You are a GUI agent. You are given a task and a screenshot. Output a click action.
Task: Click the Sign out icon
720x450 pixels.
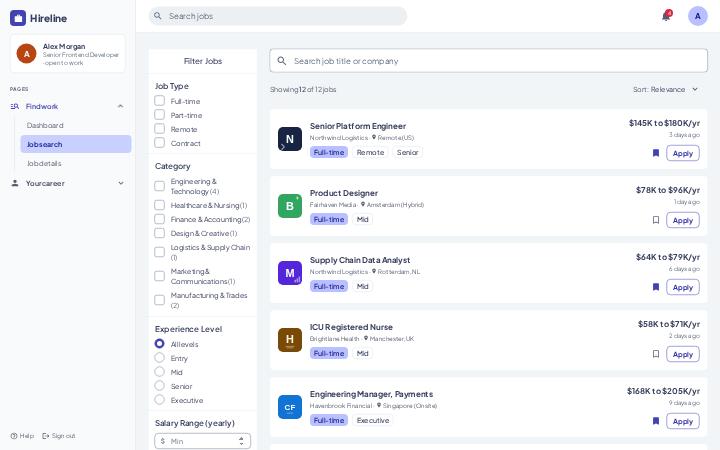click(x=45, y=436)
